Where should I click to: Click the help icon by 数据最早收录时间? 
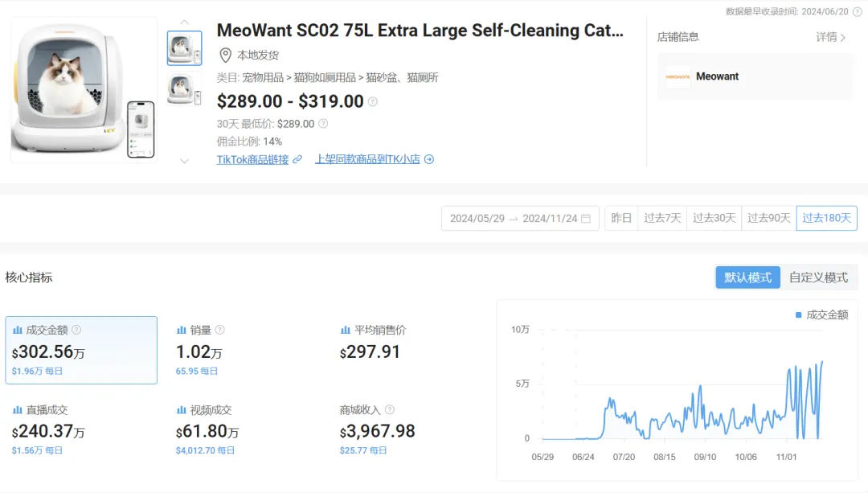(857, 11)
